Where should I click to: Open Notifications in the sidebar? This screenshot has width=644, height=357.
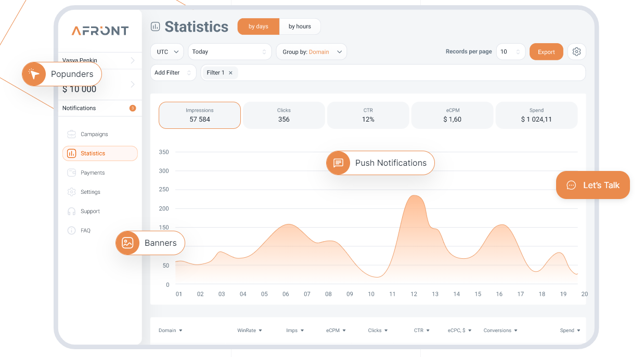(79, 108)
